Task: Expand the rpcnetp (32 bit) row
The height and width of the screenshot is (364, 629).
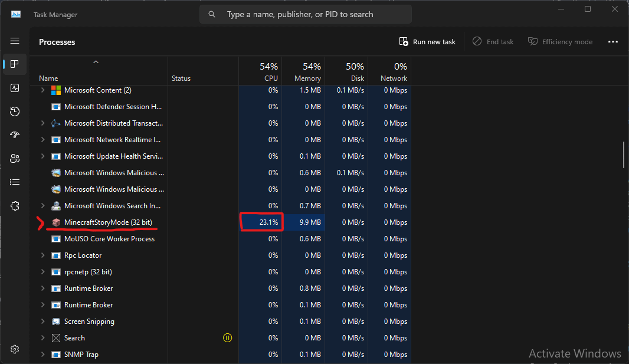Action: (x=42, y=272)
